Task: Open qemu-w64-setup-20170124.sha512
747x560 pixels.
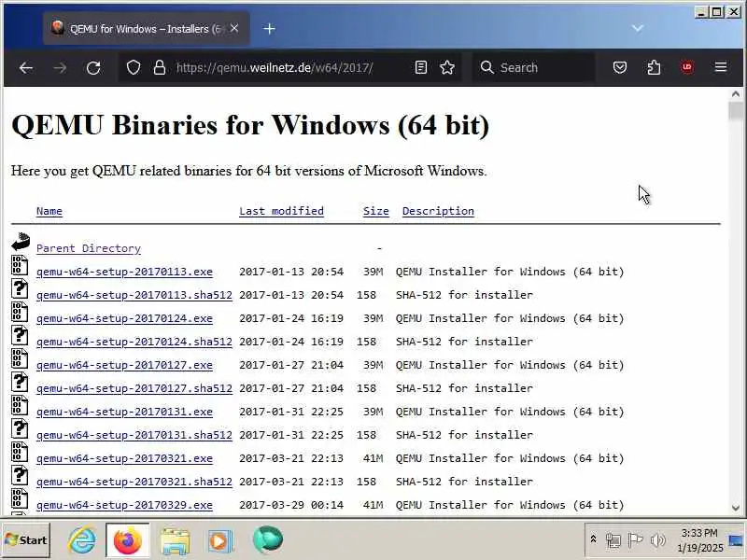Action: [134, 342]
